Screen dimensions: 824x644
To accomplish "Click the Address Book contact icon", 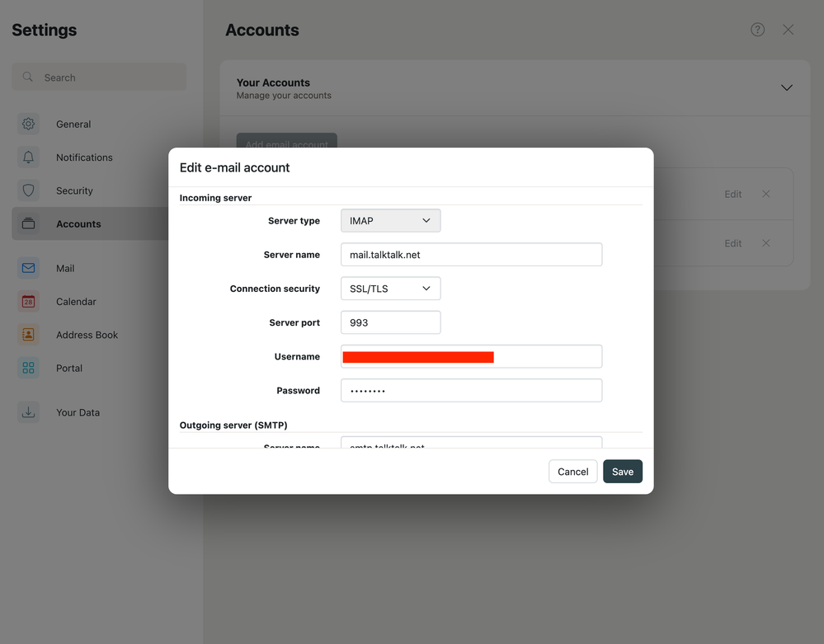I will click(x=29, y=335).
